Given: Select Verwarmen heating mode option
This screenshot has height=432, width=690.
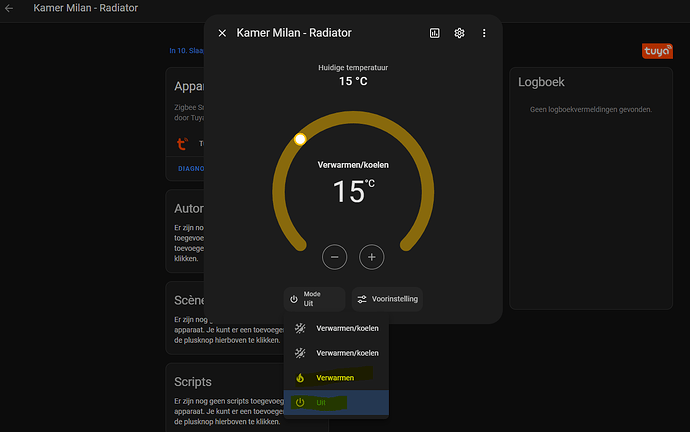Looking at the screenshot, I should 336,378.
